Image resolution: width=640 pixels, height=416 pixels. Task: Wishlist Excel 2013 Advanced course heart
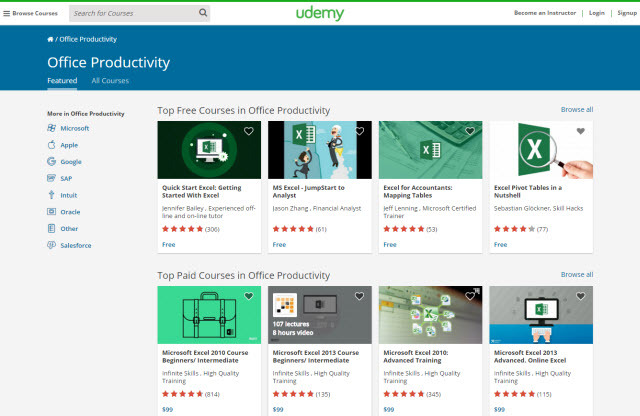coord(580,296)
